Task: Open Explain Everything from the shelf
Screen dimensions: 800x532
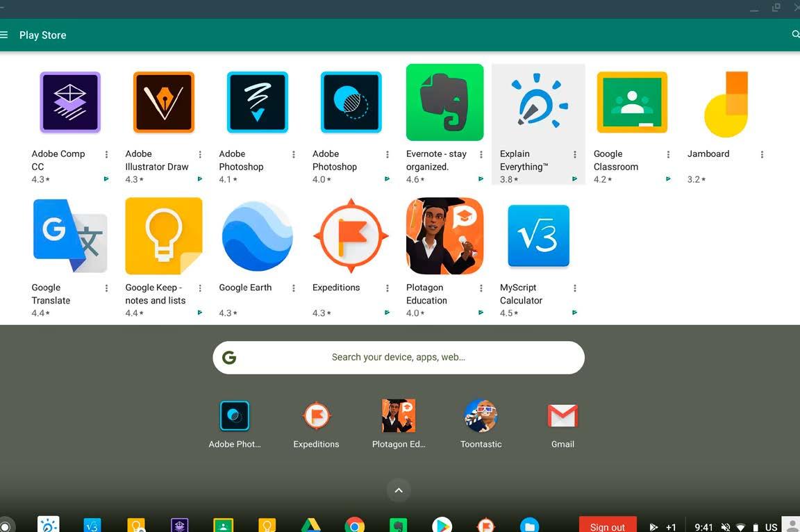Action: tap(49, 524)
